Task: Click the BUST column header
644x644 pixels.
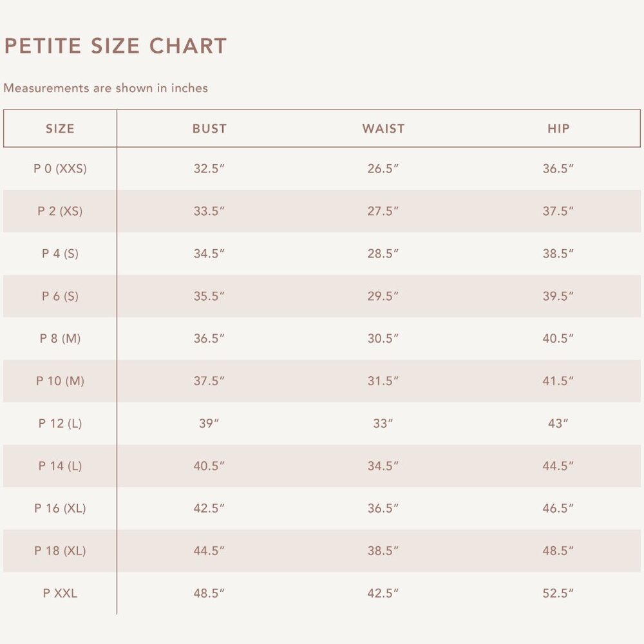Action: (x=209, y=129)
